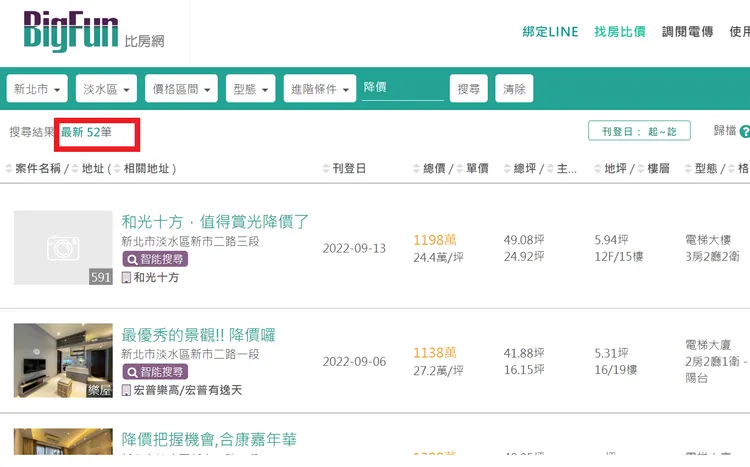This screenshot has height=467, width=750.
Task: Sort by 總坪 column
Action: point(520,168)
